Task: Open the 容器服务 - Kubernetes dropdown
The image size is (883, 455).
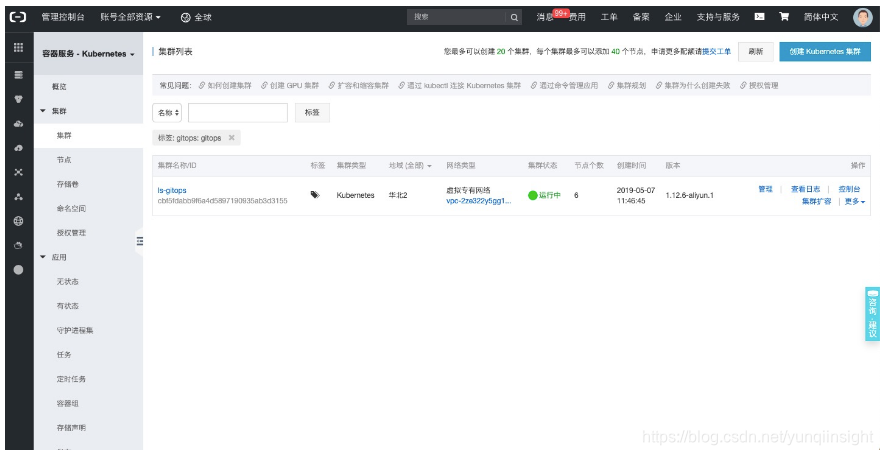Action: [88, 54]
